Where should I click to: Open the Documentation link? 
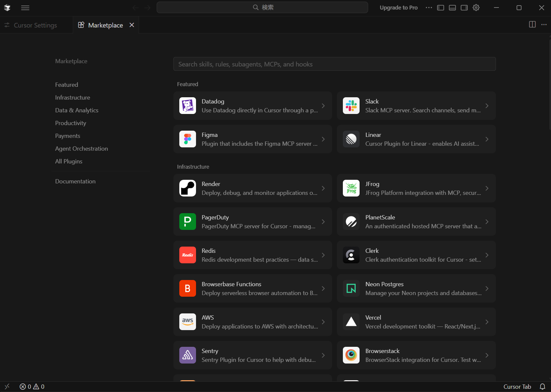click(75, 181)
